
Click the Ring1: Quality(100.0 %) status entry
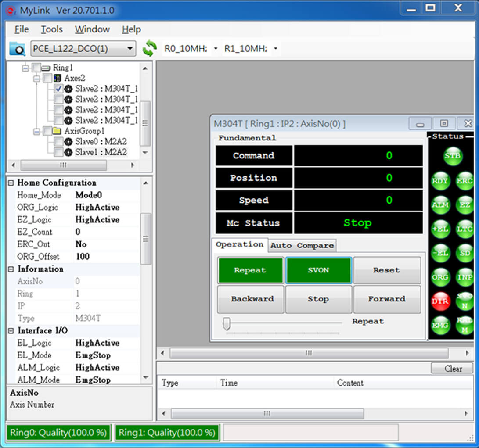pos(167,433)
